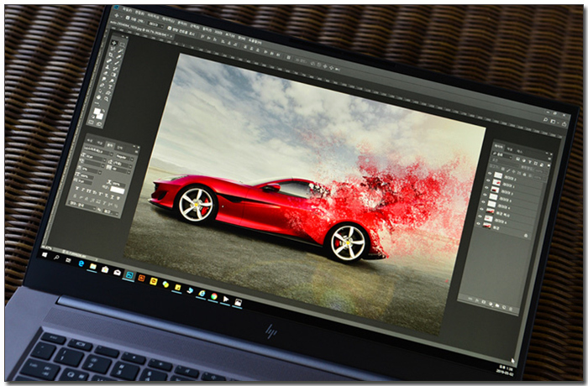Open the layer filter kind dropdown
The height and width of the screenshot is (386, 588).
pos(502,155)
